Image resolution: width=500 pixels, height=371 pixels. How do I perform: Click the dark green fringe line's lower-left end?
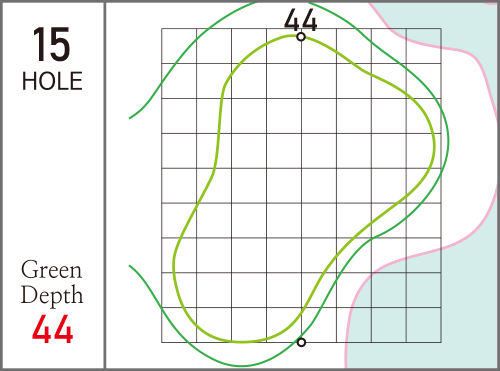point(130,266)
